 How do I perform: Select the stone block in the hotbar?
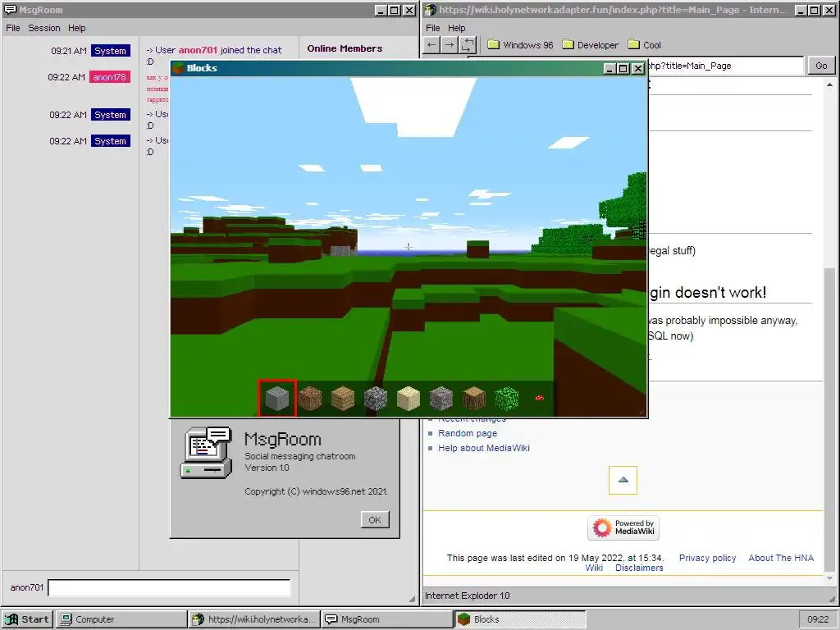277,398
